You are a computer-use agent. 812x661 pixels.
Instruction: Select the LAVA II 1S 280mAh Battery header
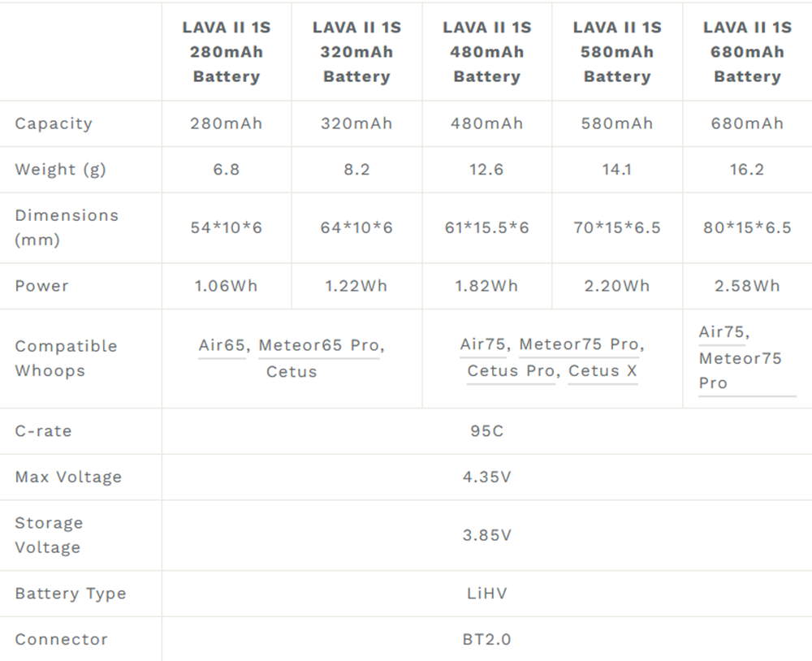coord(227,52)
